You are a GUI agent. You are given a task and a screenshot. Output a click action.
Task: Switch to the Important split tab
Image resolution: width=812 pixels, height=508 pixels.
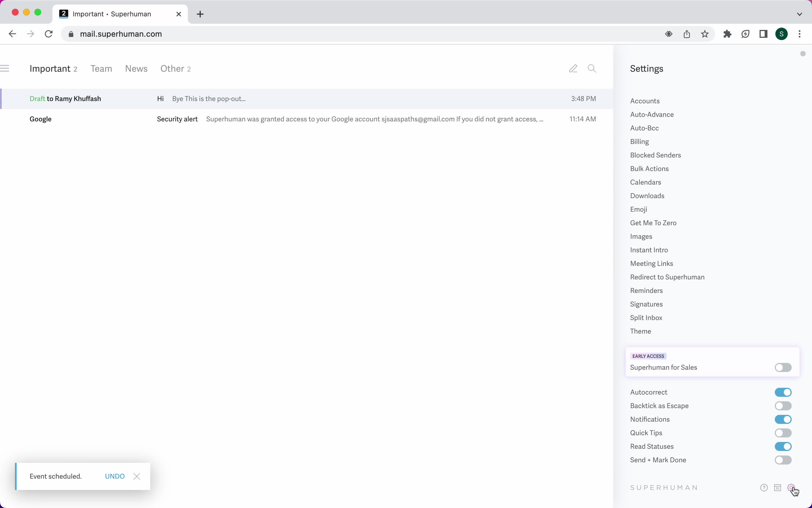pyautogui.click(x=53, y=69)
